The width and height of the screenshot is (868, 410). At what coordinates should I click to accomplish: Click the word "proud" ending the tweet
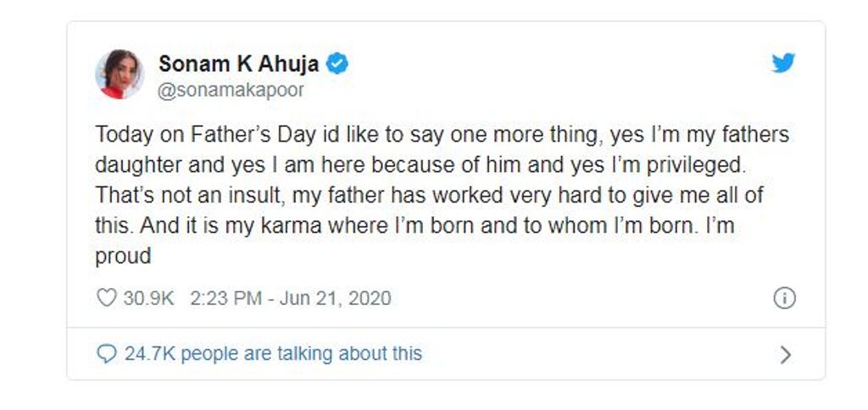123,257
